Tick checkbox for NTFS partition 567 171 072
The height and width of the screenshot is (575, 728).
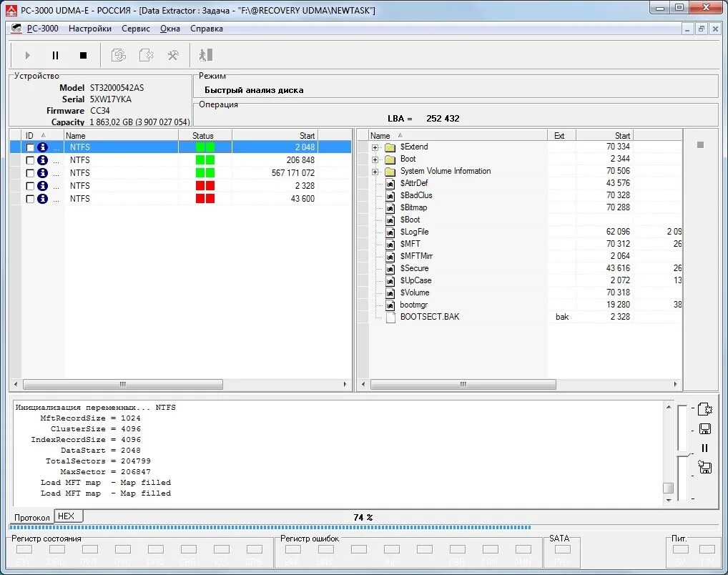pyautogui.click(x=30, y=173)
